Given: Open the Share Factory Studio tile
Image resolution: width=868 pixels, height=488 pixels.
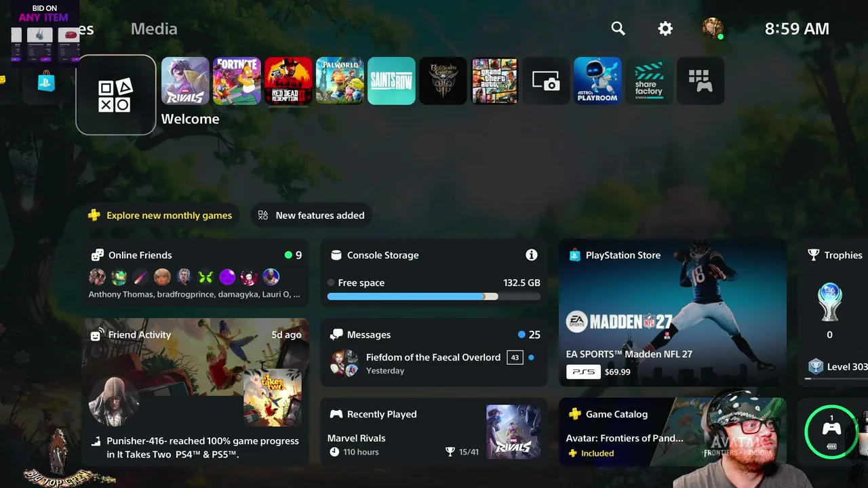Looking at the screenshot, I should click(649, 81).
